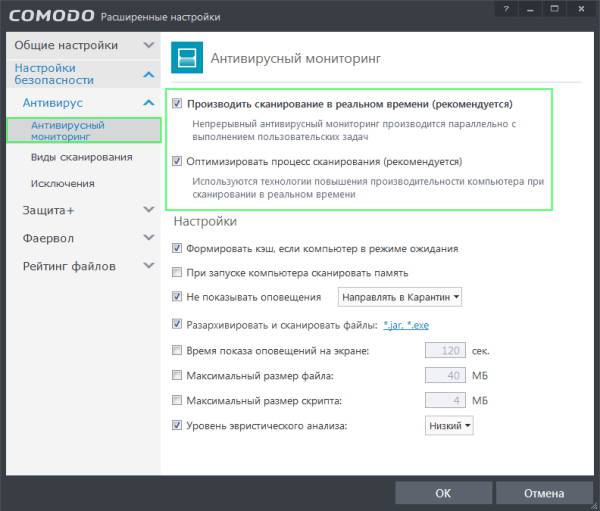Image resolution: width=600 pixels, height=511 pixels.
Task: Enable maximum script size checkbox
Action: [x=177, y=400]
